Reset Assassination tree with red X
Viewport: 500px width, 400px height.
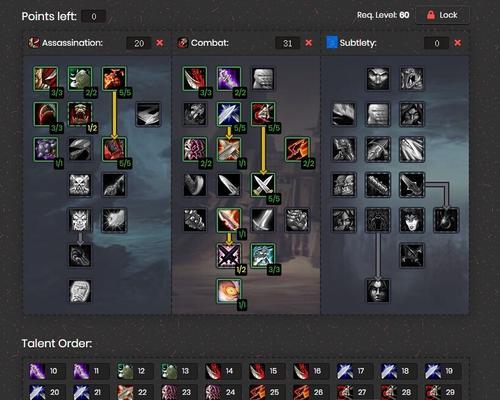pyautogui.click(x=160, y=43)
